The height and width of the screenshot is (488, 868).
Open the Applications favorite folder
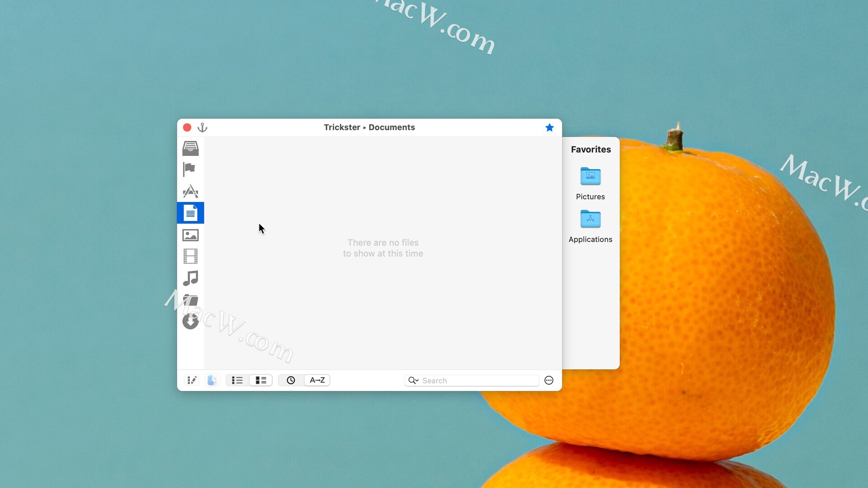click(x=590, y=226)
